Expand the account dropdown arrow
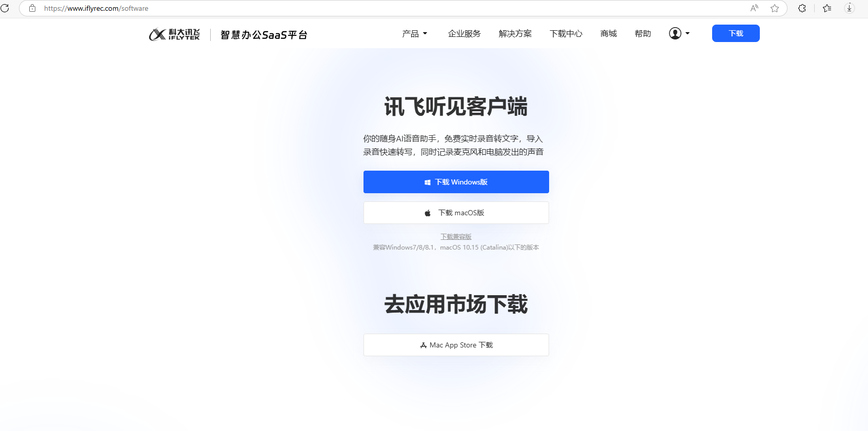 (688, 33)
